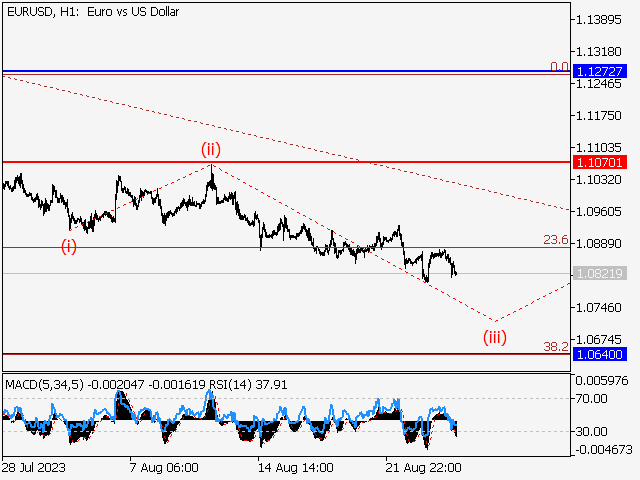Click the RSI level 70.00 label
Image resolution: width=640 pixels, height=480 pixels.
point(592,398)
